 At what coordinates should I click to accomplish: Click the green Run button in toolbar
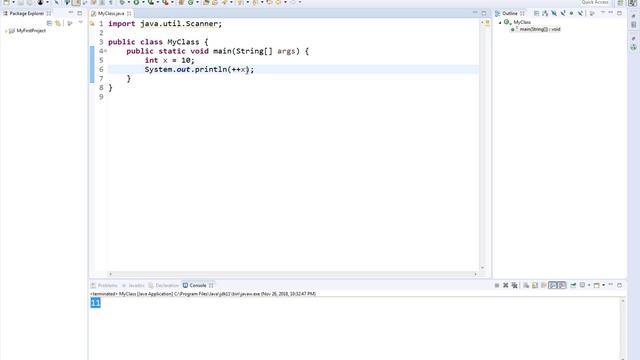pyautogui.click(x=136, y=2)
